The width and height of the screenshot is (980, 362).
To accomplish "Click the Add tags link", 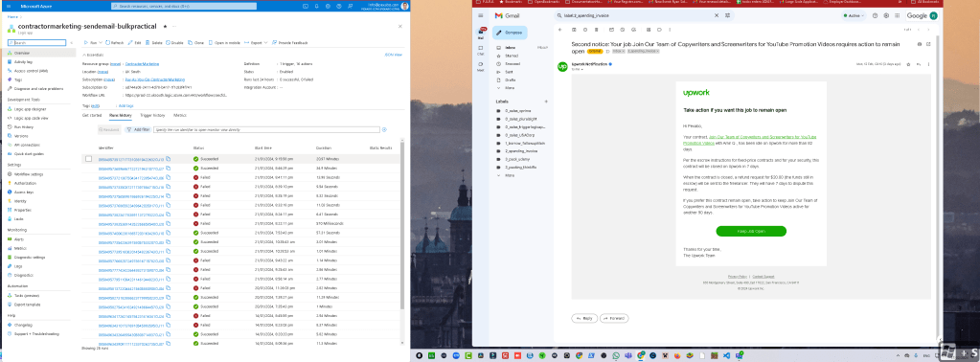I will click(x=125, y=105).
